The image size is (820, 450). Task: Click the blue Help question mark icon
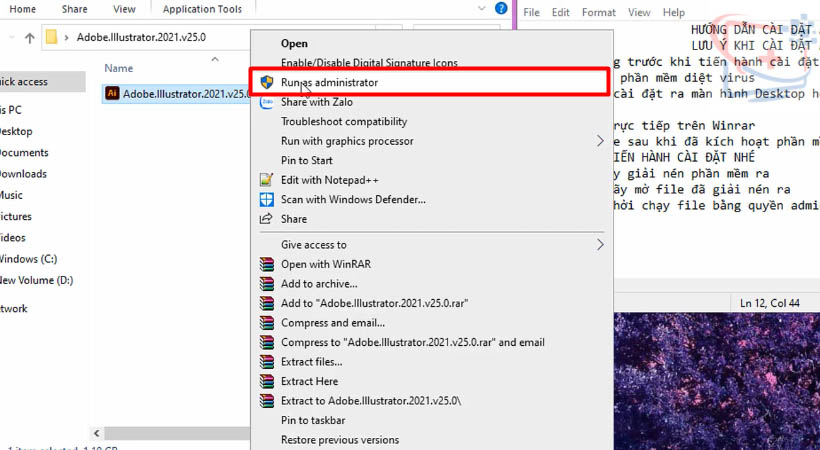click(501, 8)
